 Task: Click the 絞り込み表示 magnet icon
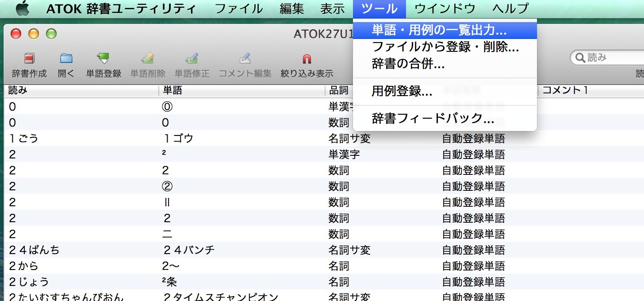point(307,58)
